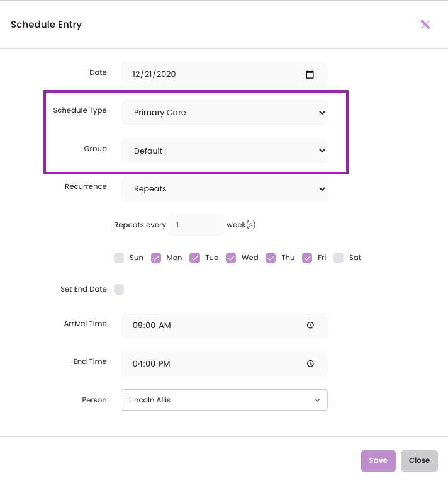Focus the Date input 12/21/2020
This screenshot has height=483, width=448.
click(x=224, y=74)
